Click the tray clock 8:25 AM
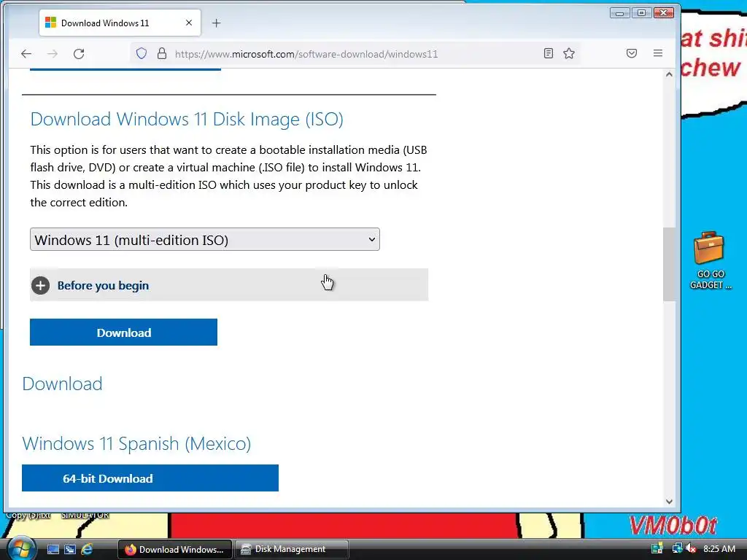Screen dimensions: 747x560 (x=719, y=548)
